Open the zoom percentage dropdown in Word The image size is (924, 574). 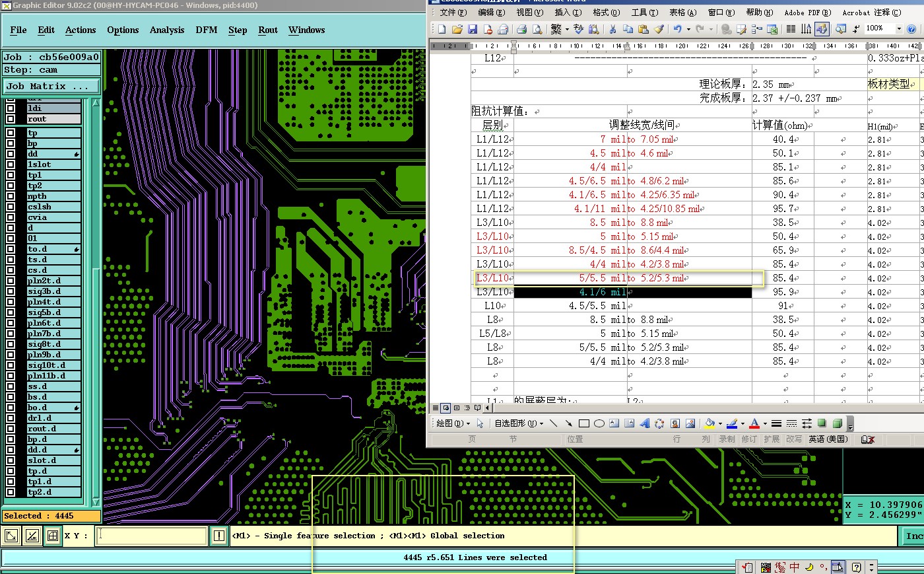899,29
